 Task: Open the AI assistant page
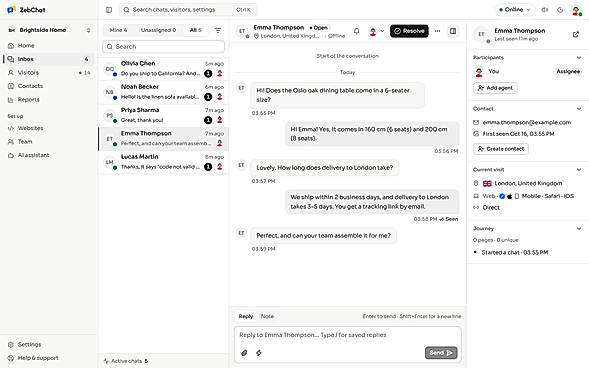[x=49, y=155]
